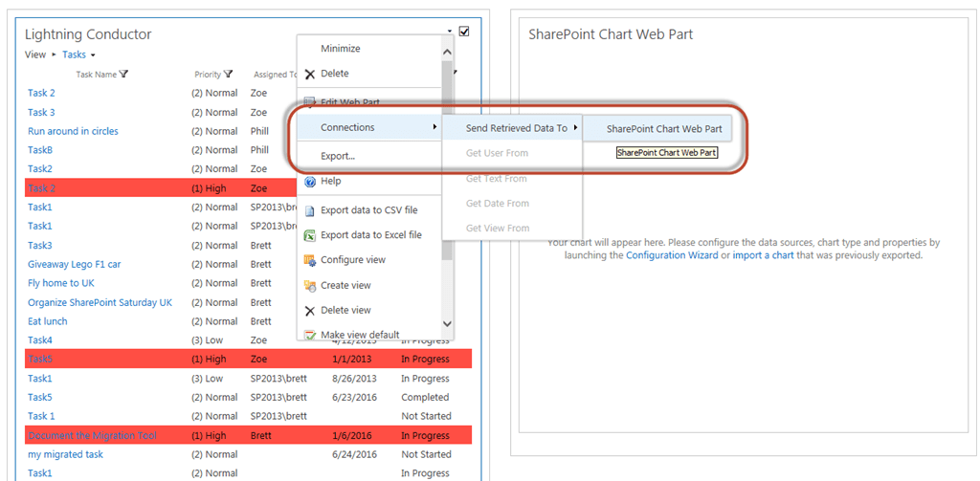Screen dimensions: 980x481
Task: Click the Configure view gear icon
Action: click(309, 260)
